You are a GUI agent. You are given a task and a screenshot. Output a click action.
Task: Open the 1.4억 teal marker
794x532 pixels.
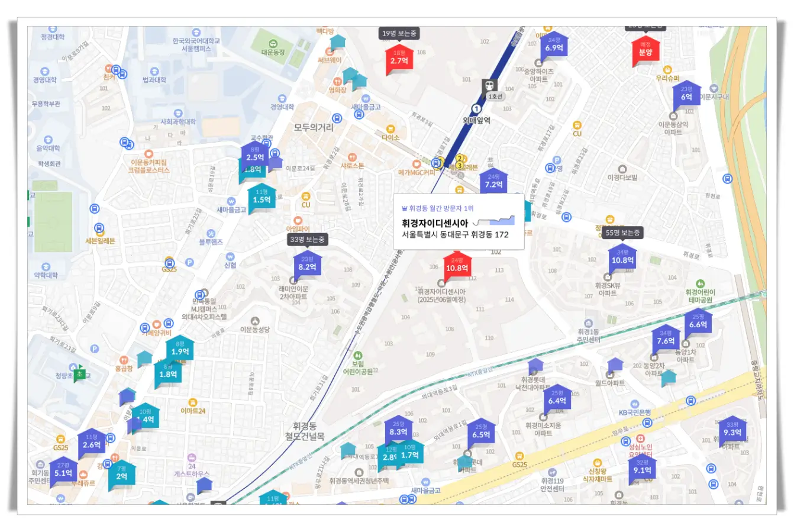point(146,418)
